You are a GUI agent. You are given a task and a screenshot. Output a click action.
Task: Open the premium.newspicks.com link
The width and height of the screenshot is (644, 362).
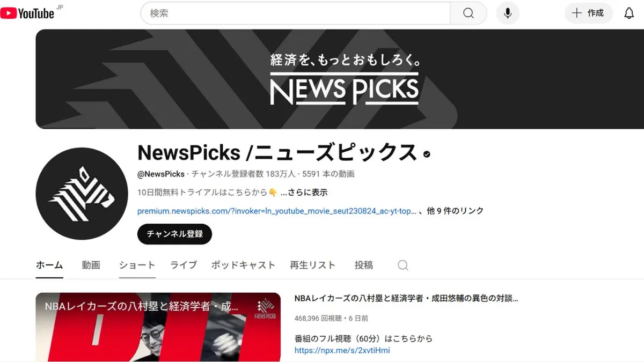[x=277, y=211]
